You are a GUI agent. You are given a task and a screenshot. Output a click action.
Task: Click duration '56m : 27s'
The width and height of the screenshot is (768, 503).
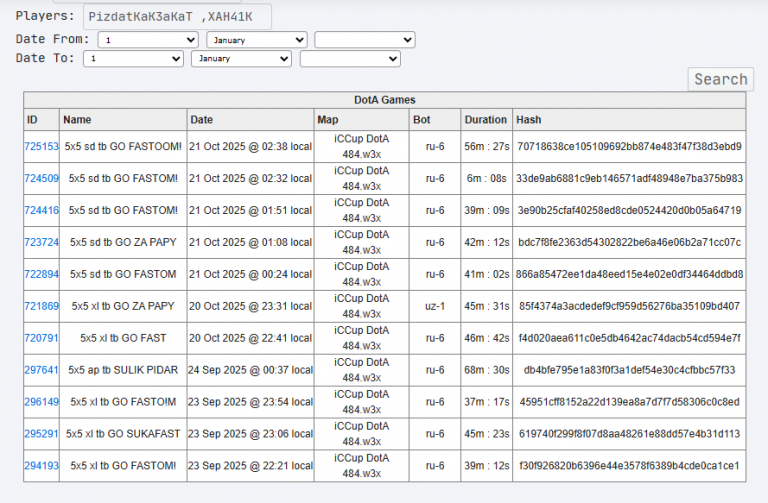486,146
